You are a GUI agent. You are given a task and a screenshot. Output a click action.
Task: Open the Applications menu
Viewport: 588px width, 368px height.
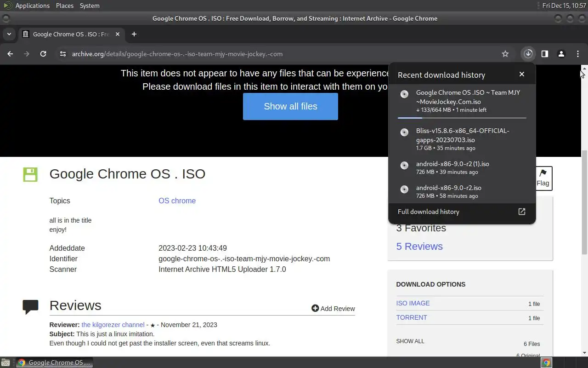point(32,6)
